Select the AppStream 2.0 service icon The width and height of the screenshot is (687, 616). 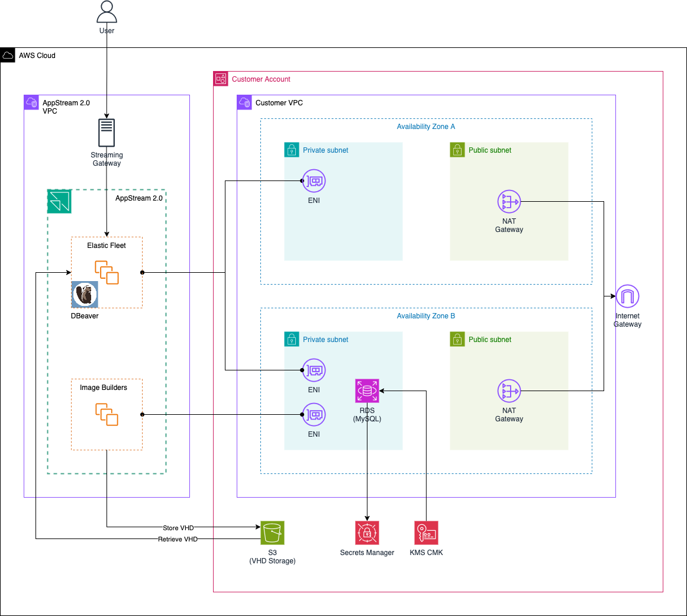point(59,201)
